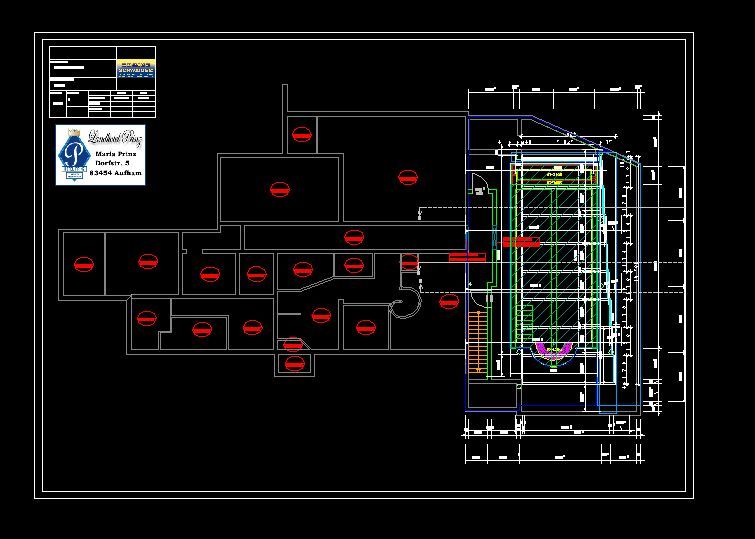755x539 pixels.
Task: Click the Schwaiger logo in the title block
Action: [x=136, y=67]
